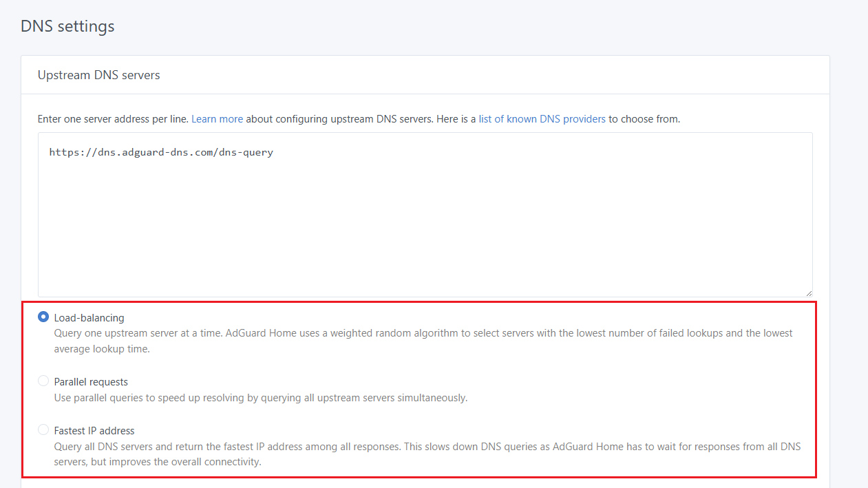Screen dimensions: 868x488
Task: Choose the Fastest IP address radio button
Action: (x=43, y=430)
